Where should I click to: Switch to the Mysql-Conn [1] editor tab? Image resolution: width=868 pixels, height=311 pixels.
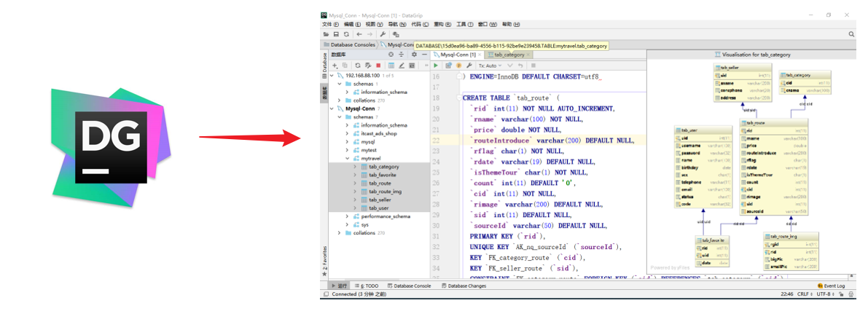pyautogui.click(x=458, y=55)
